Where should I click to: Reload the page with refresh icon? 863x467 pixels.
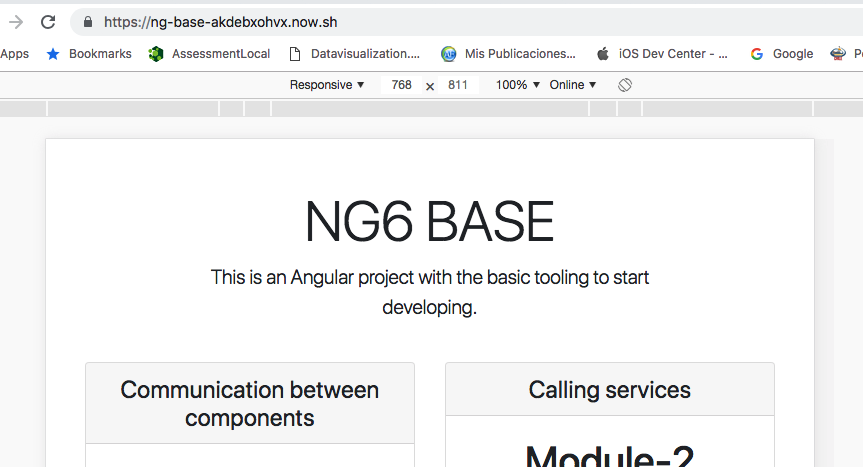pyautogui.click(x=48, y=22)
